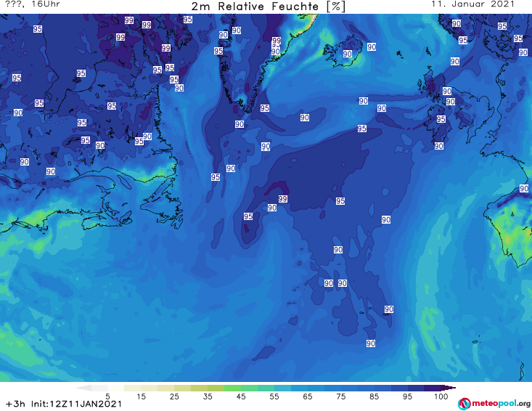532x411 pixels.
Task: Click the legend value '15'
Action: (x=141, y=396)
